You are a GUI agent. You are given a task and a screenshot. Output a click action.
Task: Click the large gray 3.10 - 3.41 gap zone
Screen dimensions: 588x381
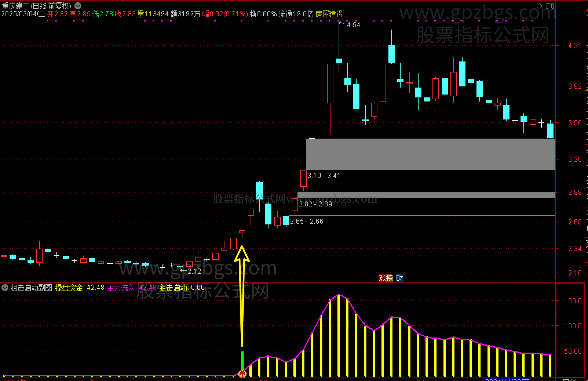[x=430, y=154]
